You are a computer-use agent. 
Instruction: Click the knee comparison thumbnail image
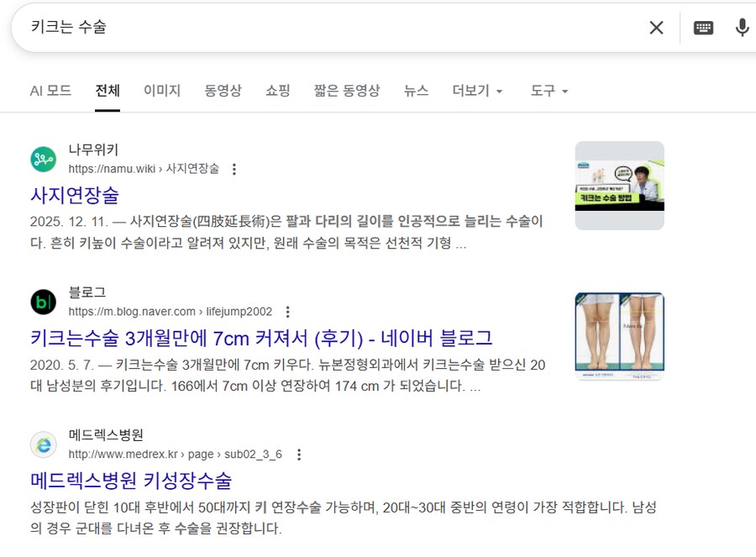(619, 336)
